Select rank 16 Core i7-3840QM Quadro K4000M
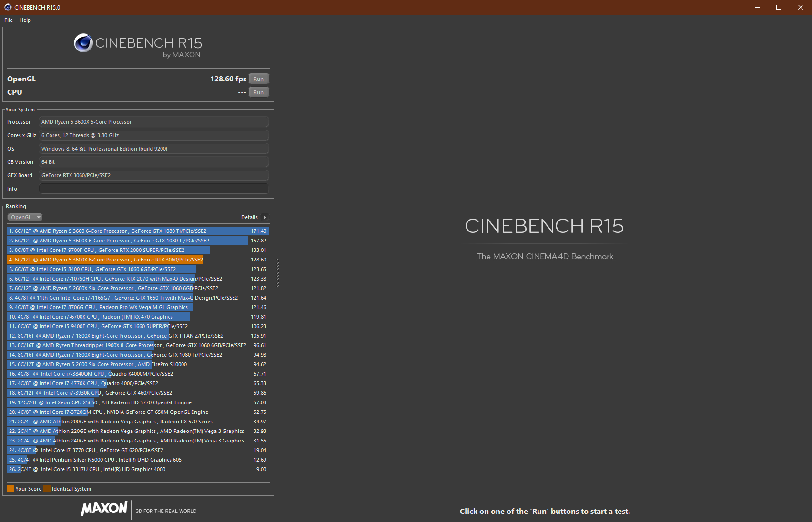 tap(138, 374)
